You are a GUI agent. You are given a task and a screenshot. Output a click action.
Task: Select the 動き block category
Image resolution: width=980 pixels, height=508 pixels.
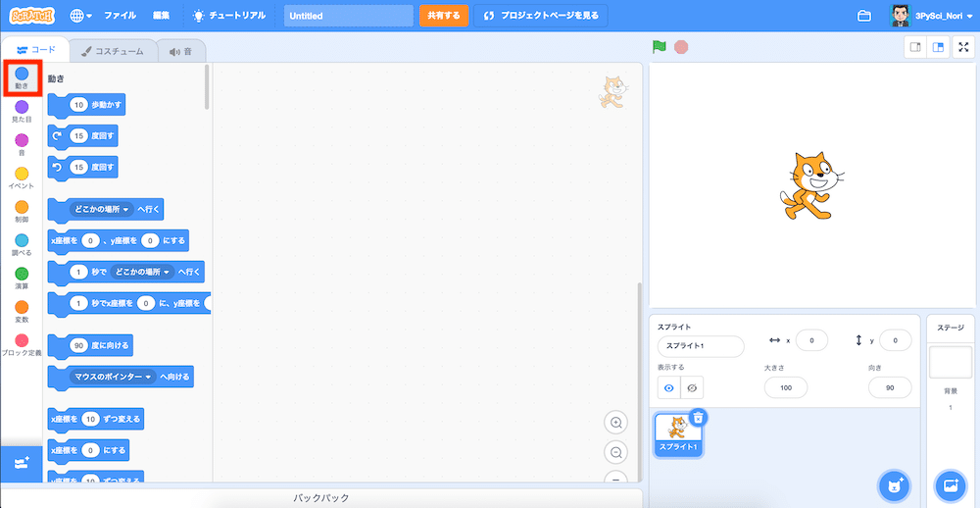pos(22,78)
